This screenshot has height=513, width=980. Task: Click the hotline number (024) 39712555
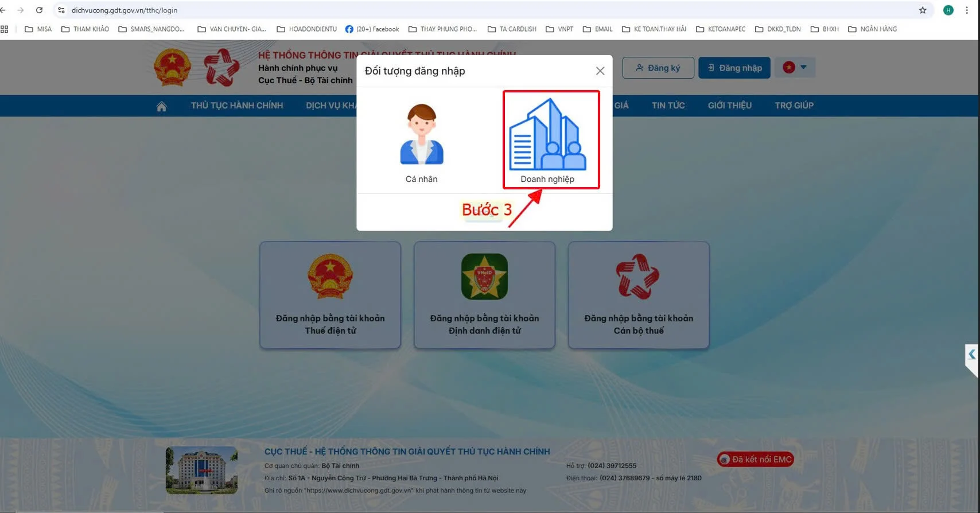tap(612, 465)
